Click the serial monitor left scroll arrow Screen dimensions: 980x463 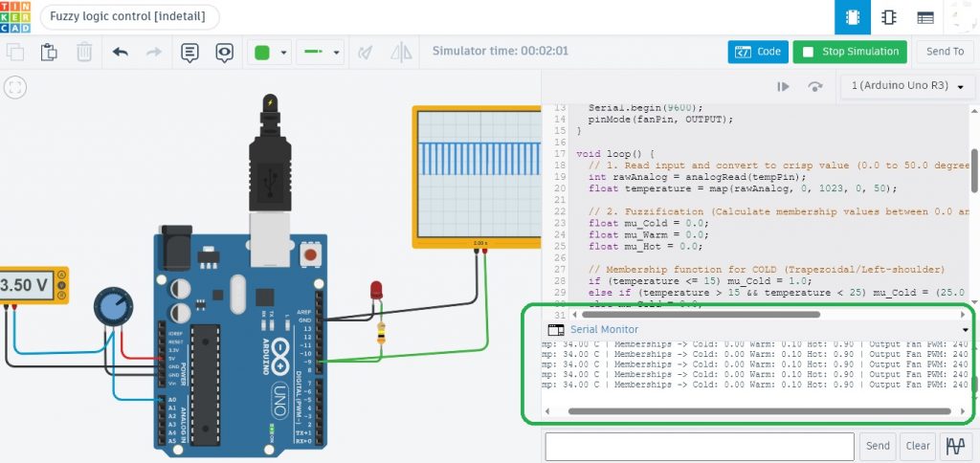coord(548,411)
